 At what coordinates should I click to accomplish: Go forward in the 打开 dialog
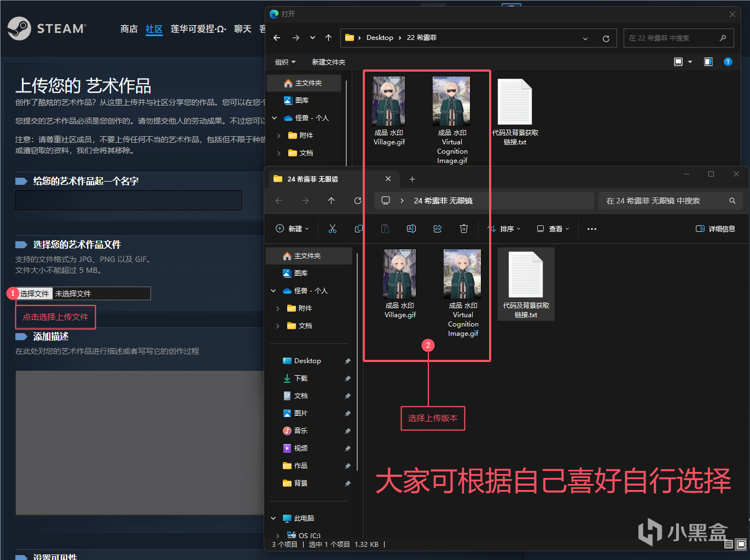click(296, 38)
